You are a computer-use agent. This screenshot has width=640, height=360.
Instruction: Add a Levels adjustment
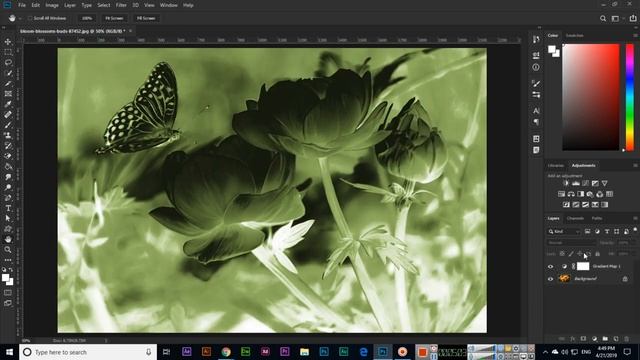(576, 183)
